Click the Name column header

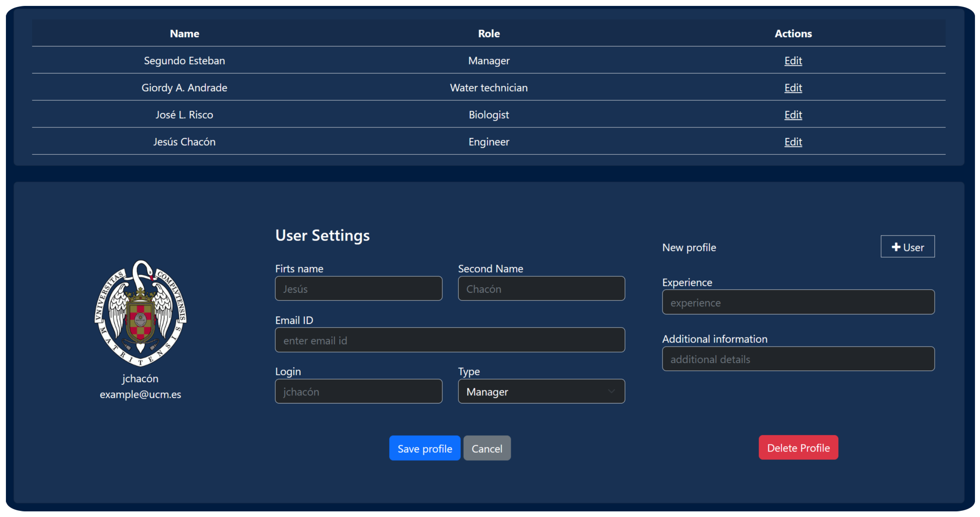coord(184,33)
